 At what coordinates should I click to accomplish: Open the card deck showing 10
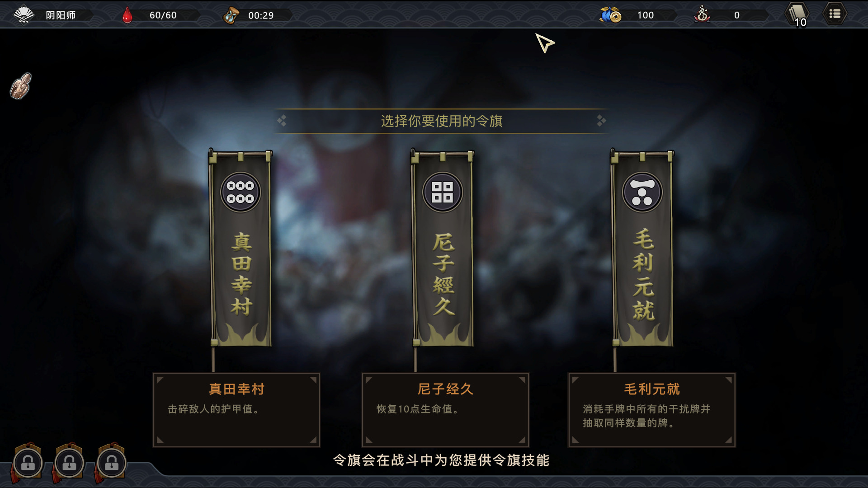point(797,15)
